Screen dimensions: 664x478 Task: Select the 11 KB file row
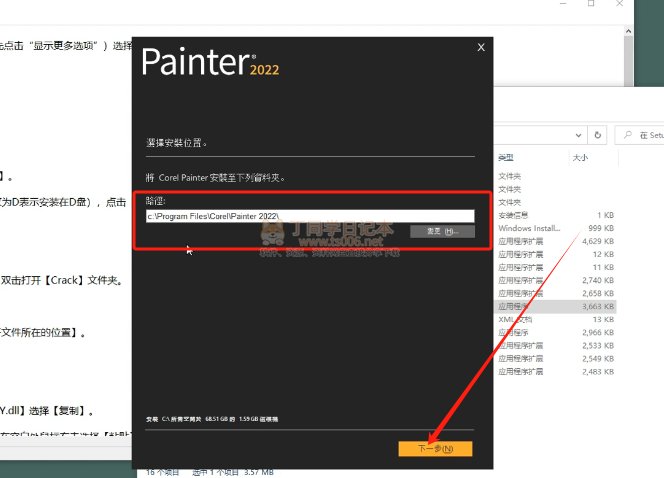(556, 268)
